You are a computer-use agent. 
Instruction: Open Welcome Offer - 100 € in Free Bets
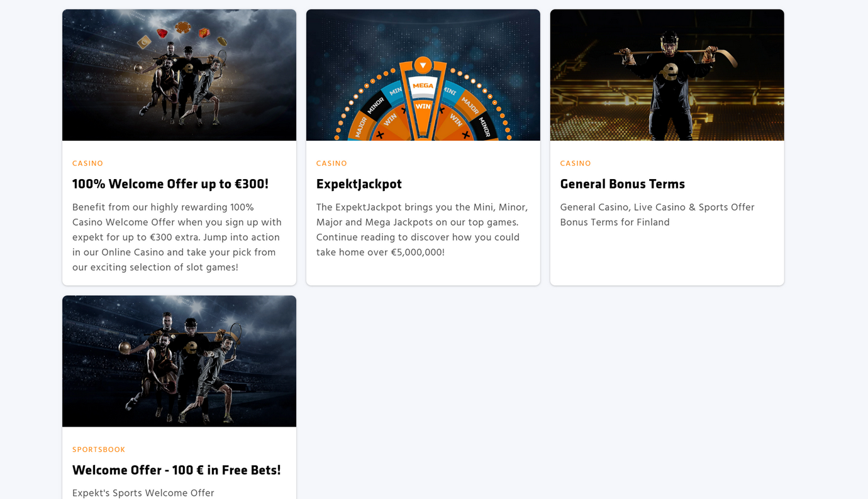pos(177,470)
